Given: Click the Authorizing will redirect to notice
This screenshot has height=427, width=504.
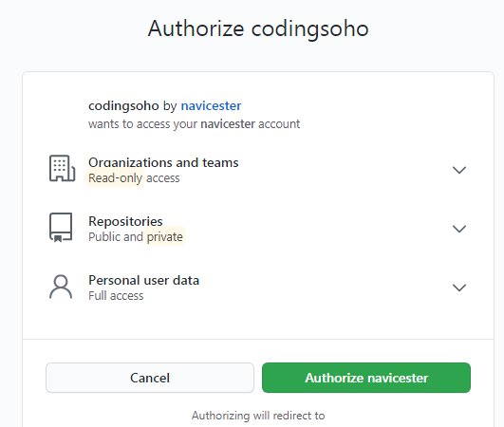Looking at the screenshot, I should (x=258, y=416).
